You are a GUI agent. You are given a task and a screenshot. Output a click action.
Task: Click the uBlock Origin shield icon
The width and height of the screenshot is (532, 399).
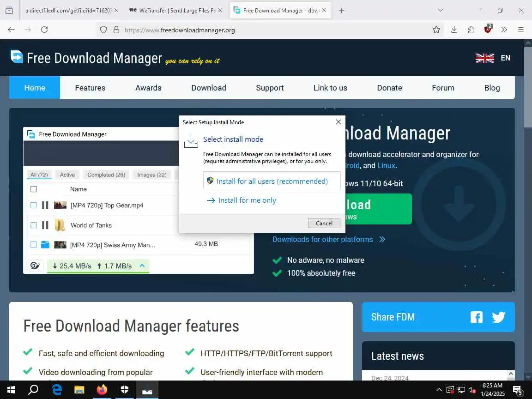(x=488, y=29)
